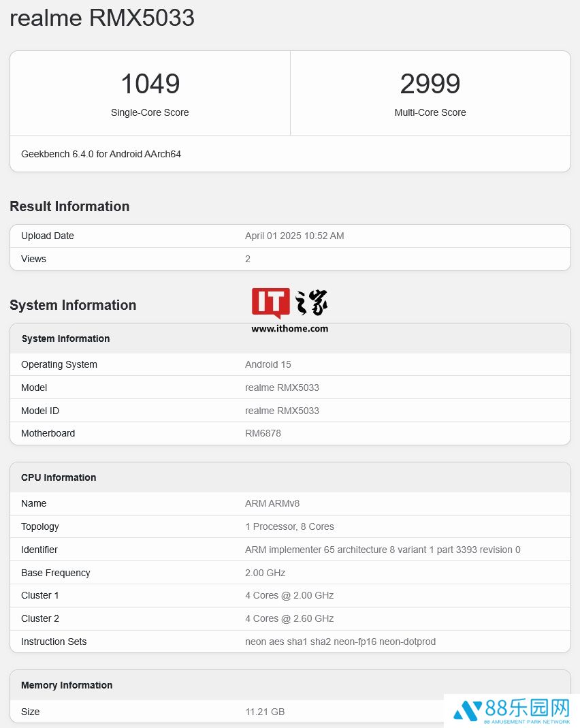Click the Instruction Sets label
The image size is (580, 728).
tap(54, 642)
